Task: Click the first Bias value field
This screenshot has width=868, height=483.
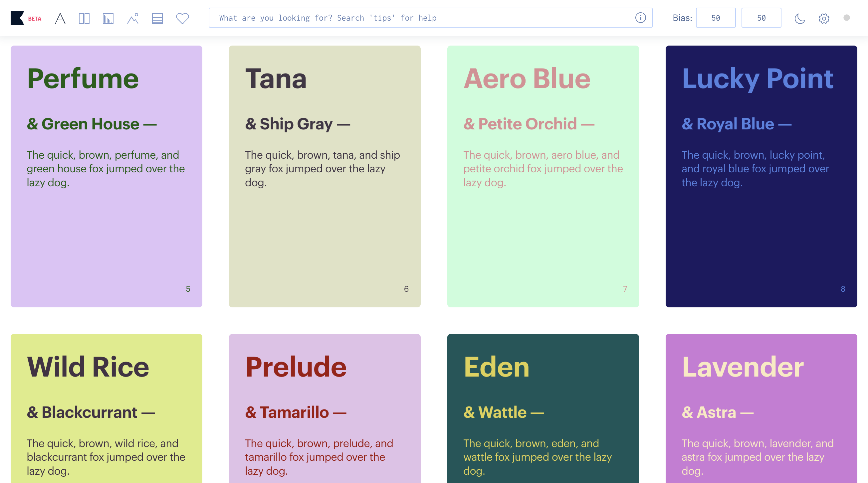Action: point(715,18)
